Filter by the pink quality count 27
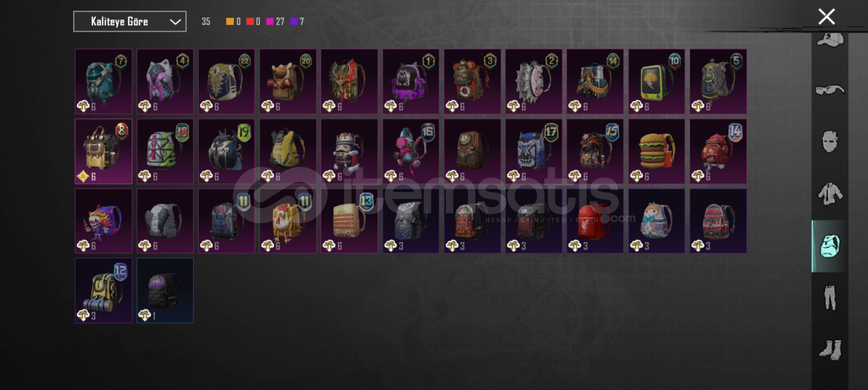Viewport: 868px width, 390px height. click(275, 22)
